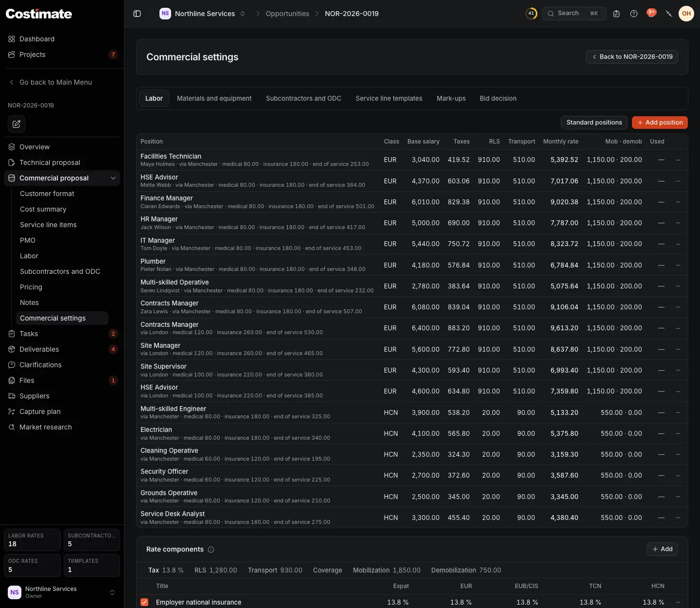700x608 pixels.
Task: Click Opportunities breadcrumb
Action: (287, 14)
